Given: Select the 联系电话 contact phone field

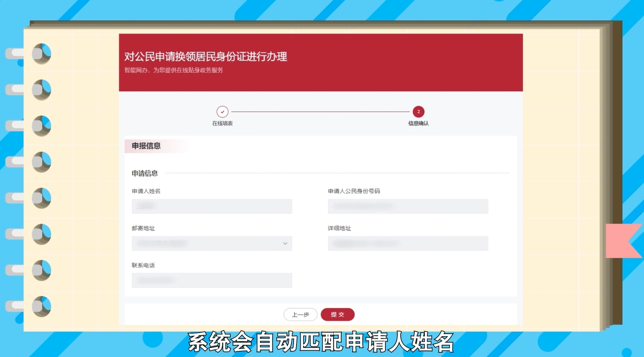Looking at the screenshot, I should (212, 280).
